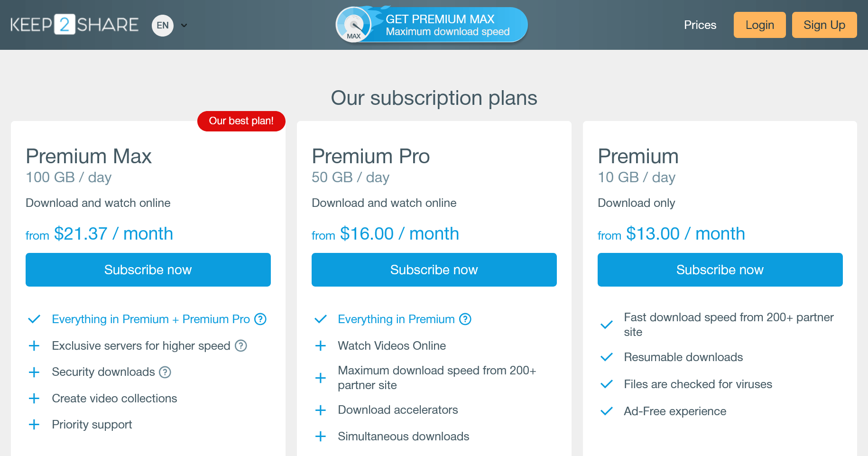Image resolution: width=868 pixels, height=456 pixels.
Task: Open help tooltip for Security downloads
Action: (165, 372)
